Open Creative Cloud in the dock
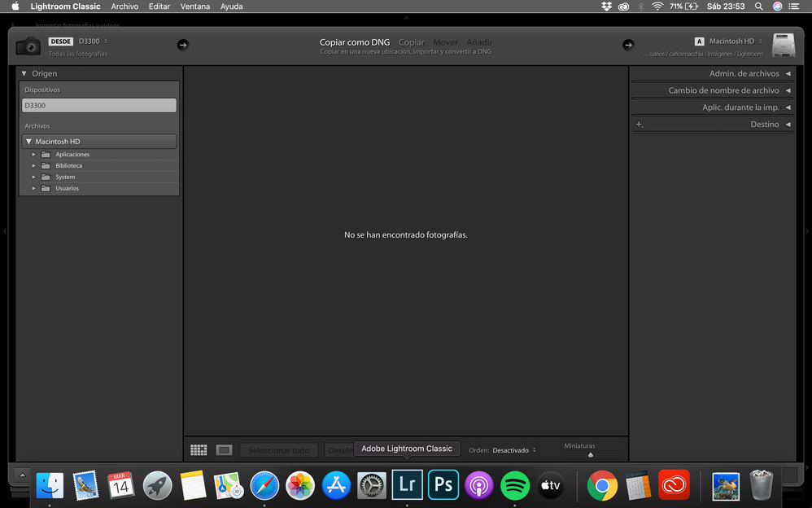 coord(674,484)
